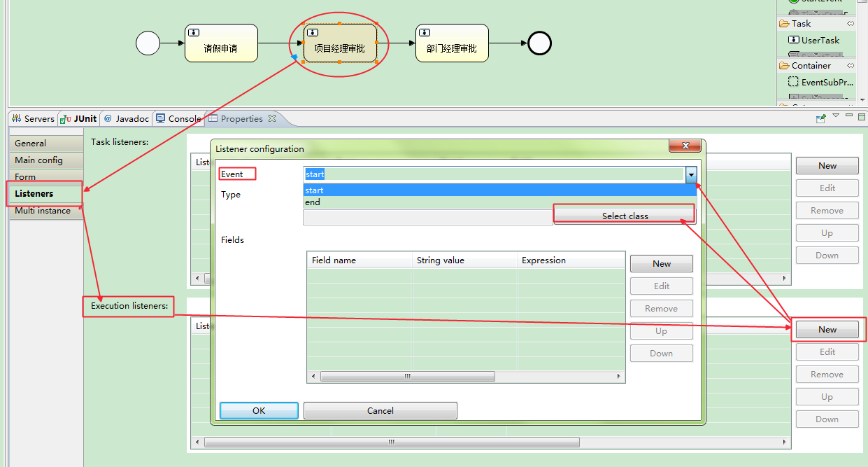Click Remove for Execution listeners
Viewport: 868px width, 467px height.
click(827, 374)
